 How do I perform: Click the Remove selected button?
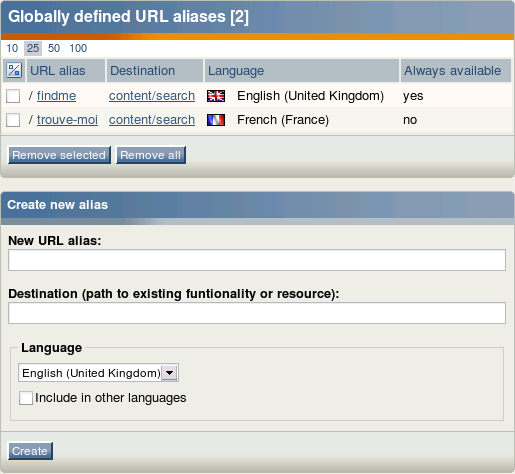[59, 155]
